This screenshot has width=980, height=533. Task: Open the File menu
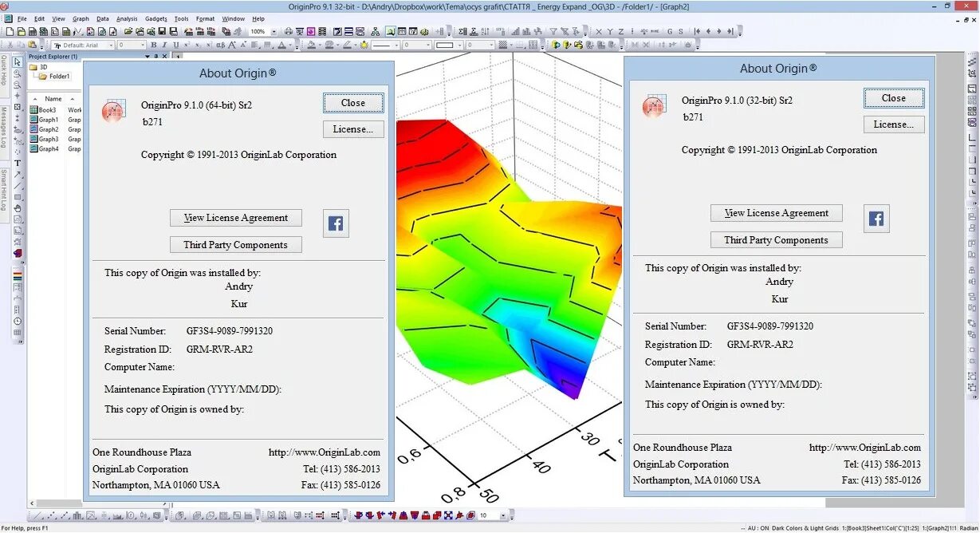(21, 18)
